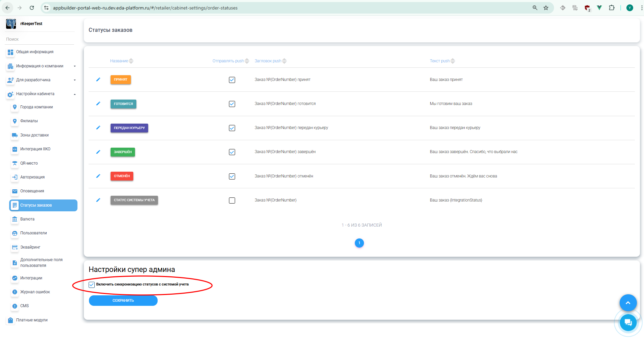Reload the browser page
The width and height of the screenshot is (644, 338).
(x=32, y=8)
